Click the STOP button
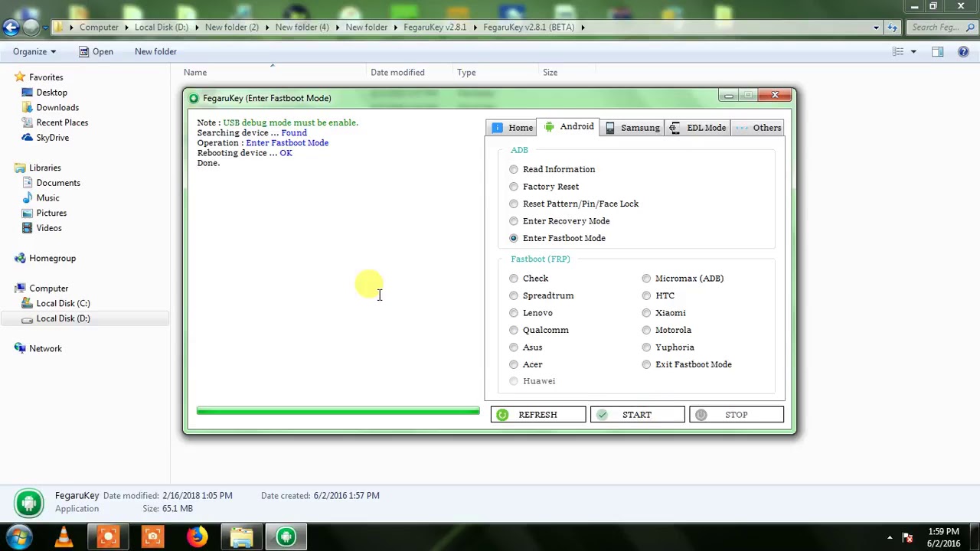980x551 pixels. pos(737,415)
